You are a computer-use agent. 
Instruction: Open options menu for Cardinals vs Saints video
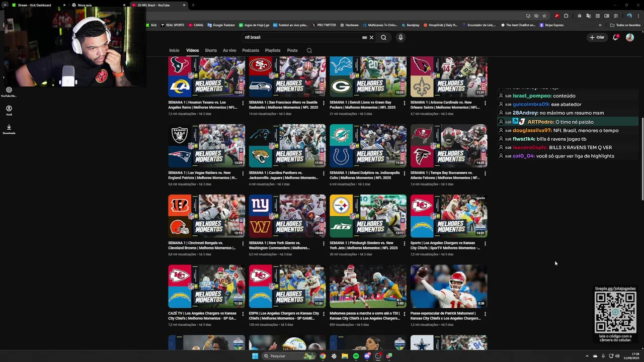pos(485,103)
